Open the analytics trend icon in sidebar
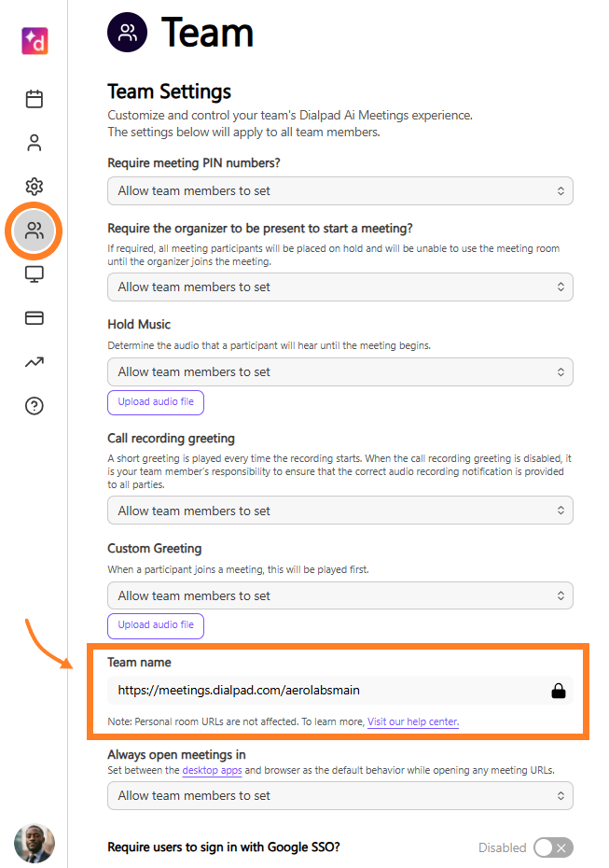 (x=35, y=362)
